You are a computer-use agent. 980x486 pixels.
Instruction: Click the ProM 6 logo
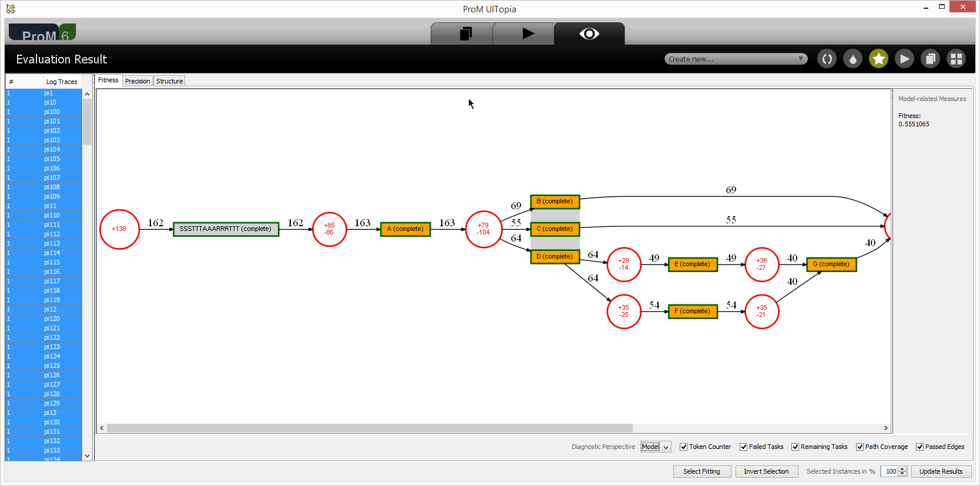click(42, 33)
